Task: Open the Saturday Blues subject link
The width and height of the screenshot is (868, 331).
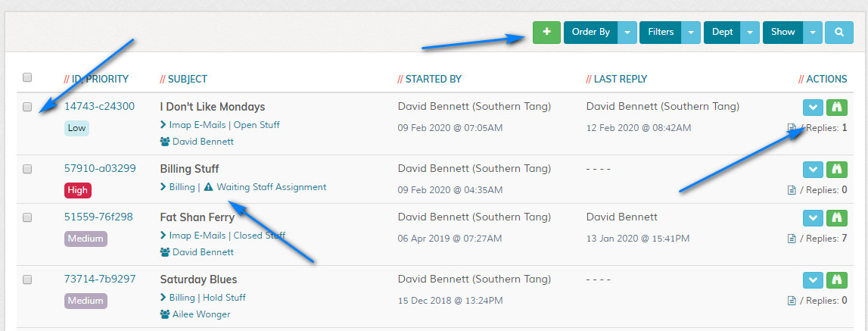Action: [198, 279]
